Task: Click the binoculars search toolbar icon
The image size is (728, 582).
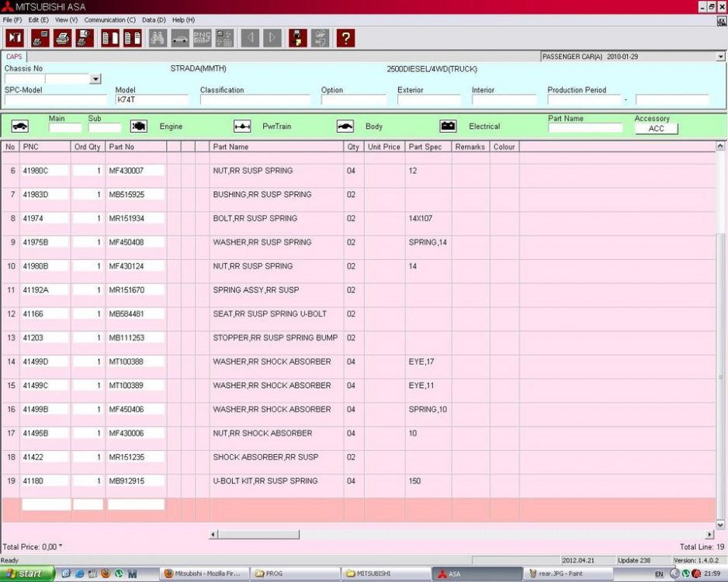Action: tap(158, 37)
